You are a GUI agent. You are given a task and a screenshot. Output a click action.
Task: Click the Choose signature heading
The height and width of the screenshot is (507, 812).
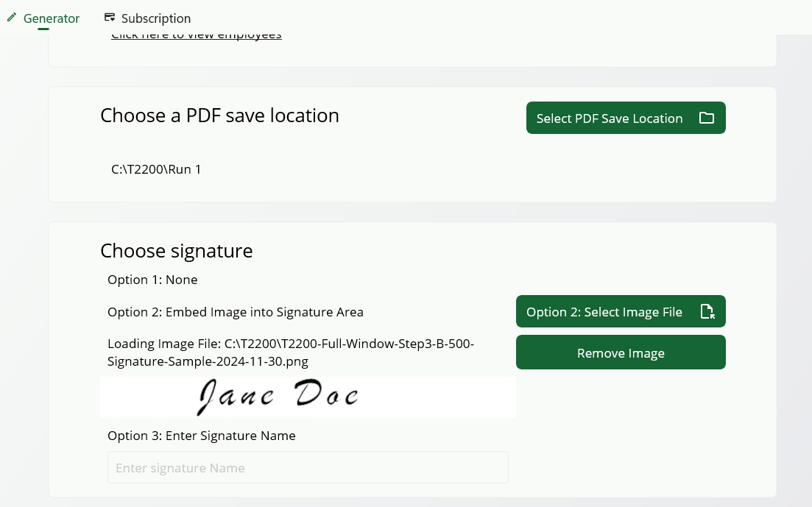click(x=177, y=251)
